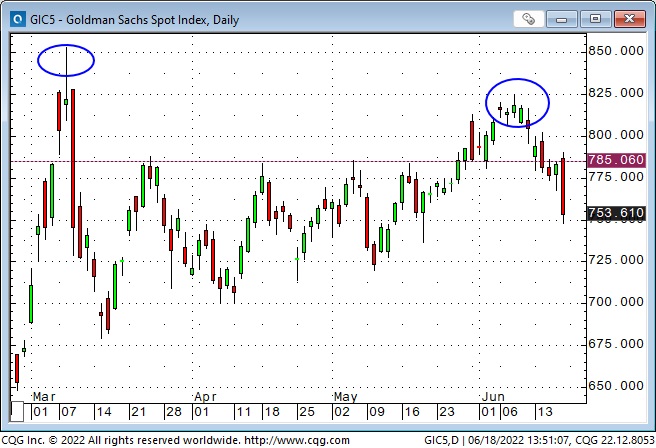Click the chart title 'GIC5 - Goldman Sachs Spot Index, Daily'
This screenshot has width=656, height=448.
[134, 20]
